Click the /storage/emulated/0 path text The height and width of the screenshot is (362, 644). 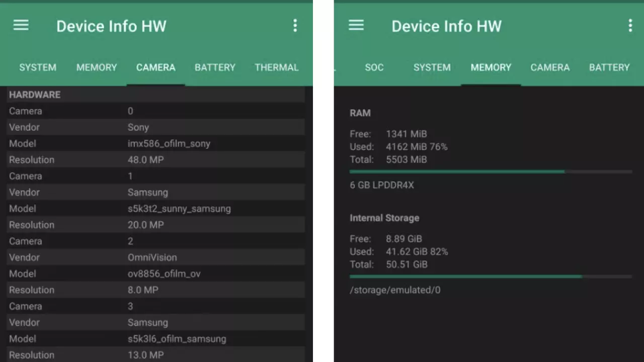click(395, 290)
